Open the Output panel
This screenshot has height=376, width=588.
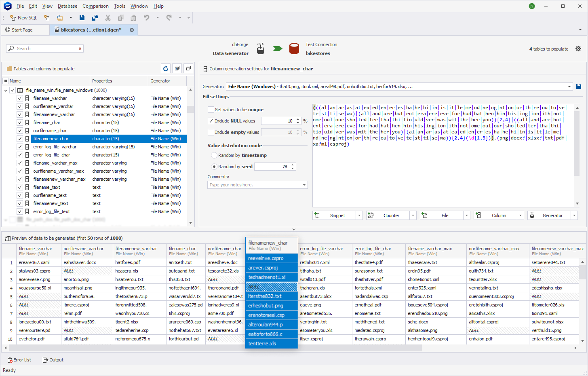pos(53,360)
